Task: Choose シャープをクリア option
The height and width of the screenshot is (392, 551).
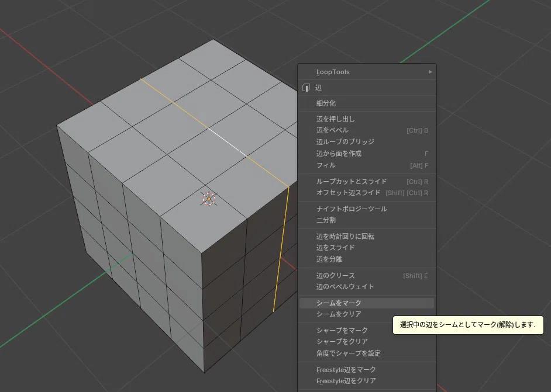Action: click(367, 341)
